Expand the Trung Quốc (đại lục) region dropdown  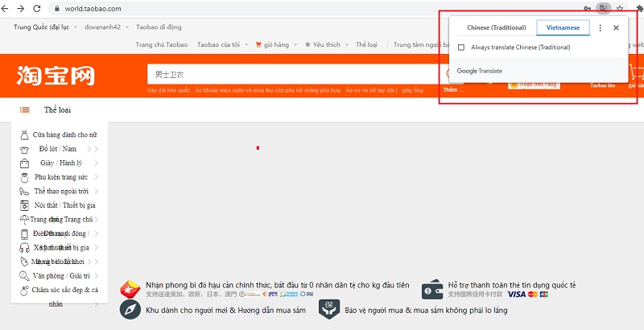coord(76,27)
